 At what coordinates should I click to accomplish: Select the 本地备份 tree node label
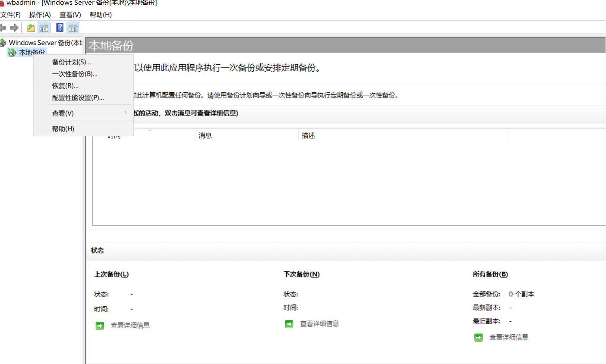32,52
